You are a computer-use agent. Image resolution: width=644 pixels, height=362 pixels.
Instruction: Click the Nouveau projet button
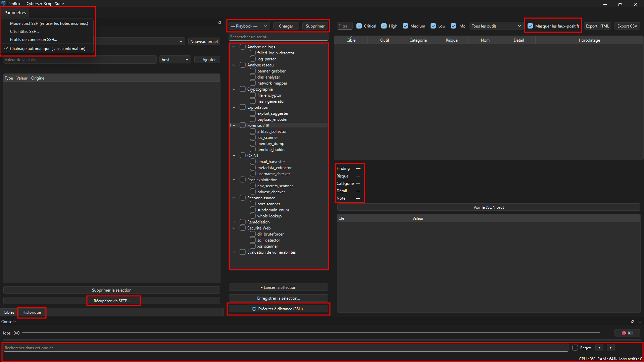pyautogui.click(x=204, y=41)
